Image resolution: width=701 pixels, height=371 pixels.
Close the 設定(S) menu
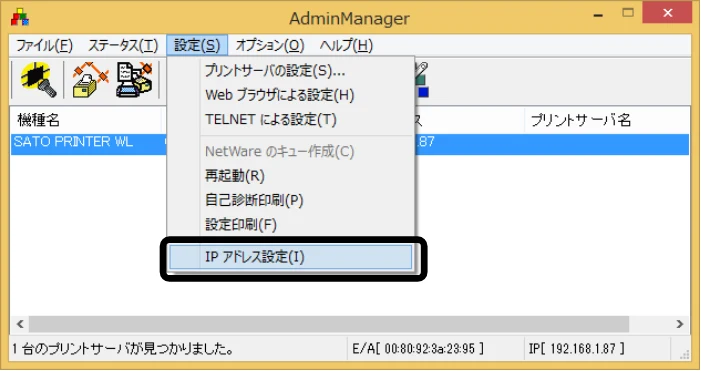click(x=197, y=45)
